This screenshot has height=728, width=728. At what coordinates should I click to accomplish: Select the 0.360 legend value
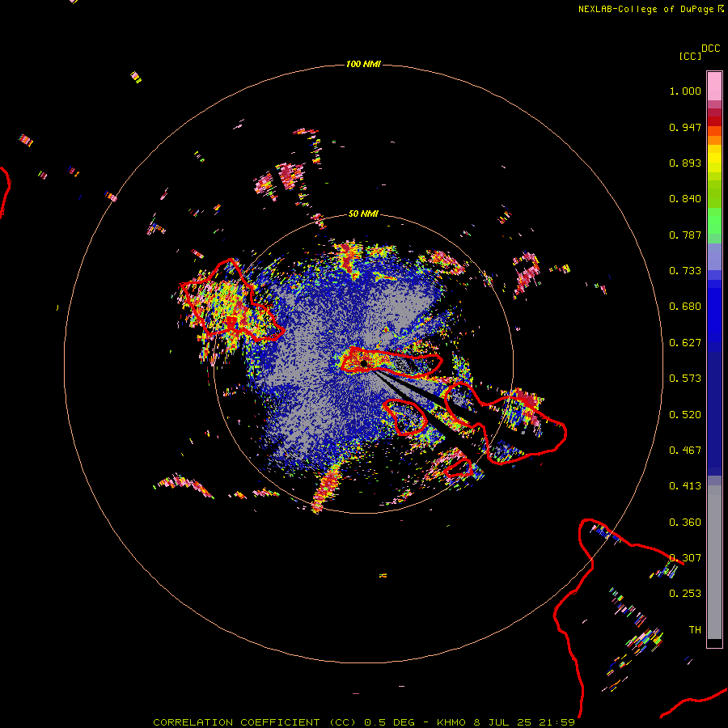pyautogui.click(x=685, y=523)
